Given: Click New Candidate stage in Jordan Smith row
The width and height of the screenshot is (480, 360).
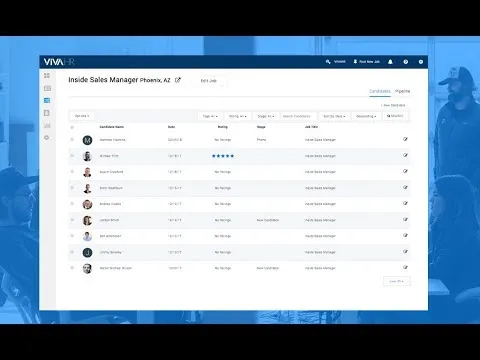Looking at the screenshot, I should [x=268, y=220].
